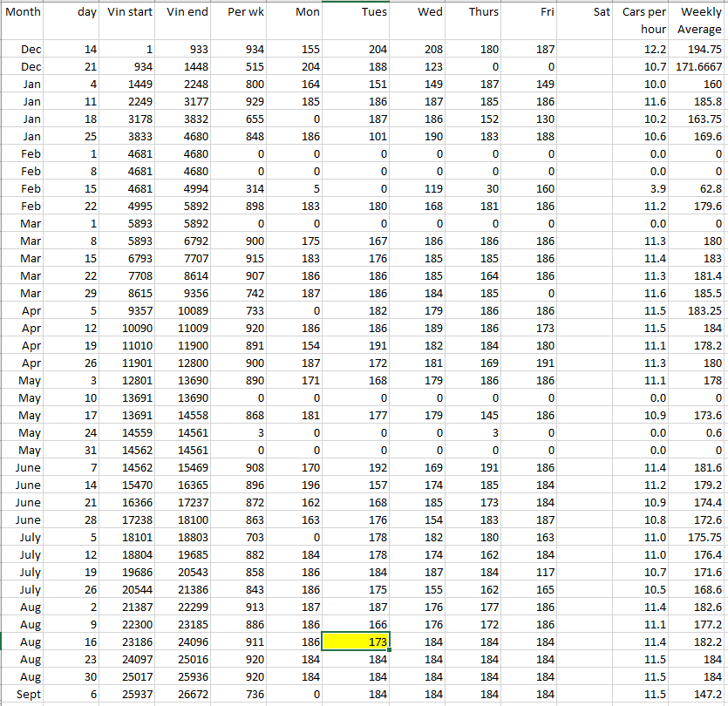Select the Vin start cell 25937
The width and height of the screenshot is (728, 706).
pyautogui.click(x=129, y=694)
